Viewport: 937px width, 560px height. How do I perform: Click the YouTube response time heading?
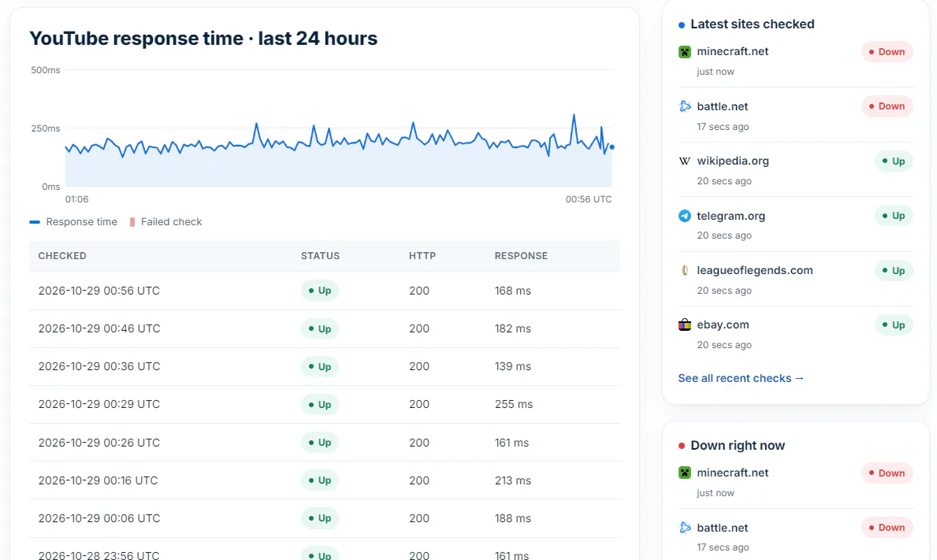[x=203, y=39]
